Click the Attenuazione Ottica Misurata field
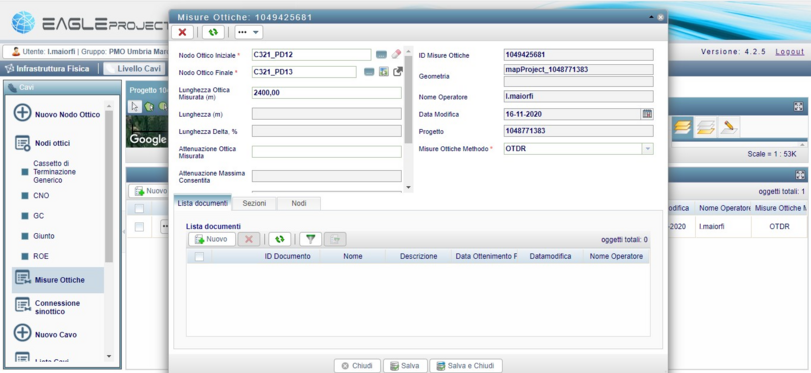811x373 pixels. pyautogui.click(x=326, y=152)
